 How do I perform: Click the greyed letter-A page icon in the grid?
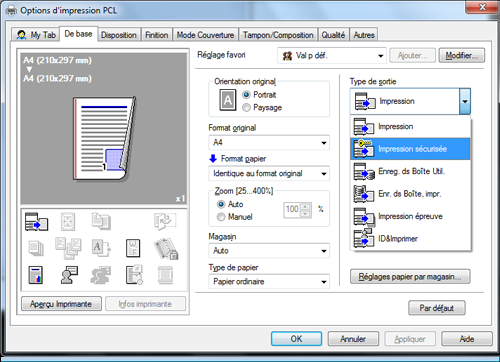coord(101,248)
